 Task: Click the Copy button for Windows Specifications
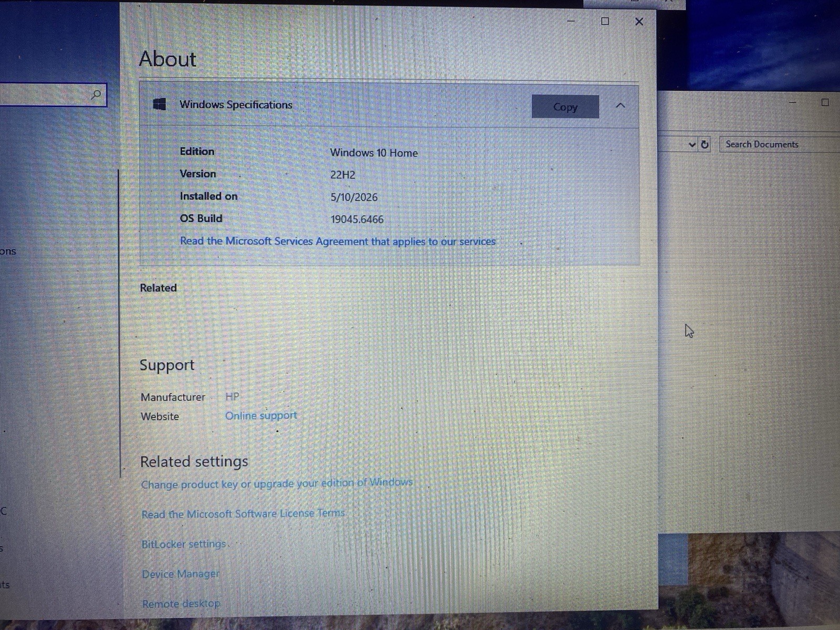pyautogui.click(x=565, y=107)
